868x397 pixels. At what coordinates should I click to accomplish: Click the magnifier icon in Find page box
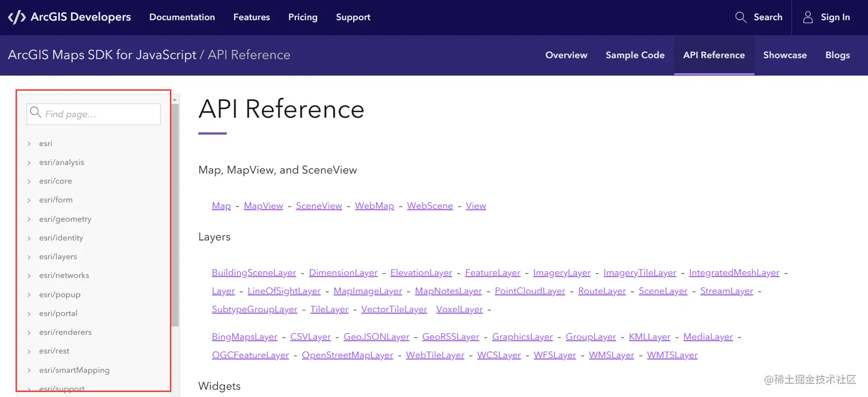point(36,112)
